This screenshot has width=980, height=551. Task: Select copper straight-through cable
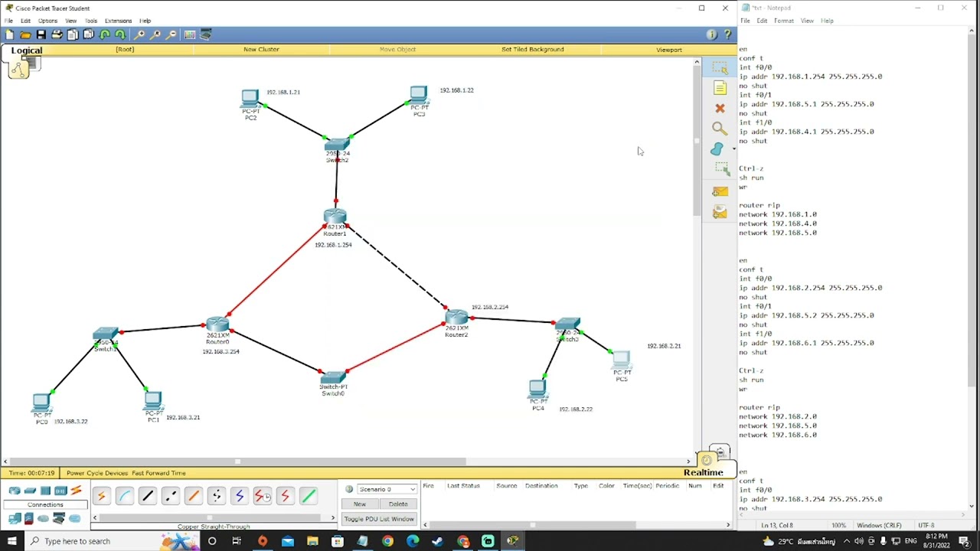click(148, 496)
